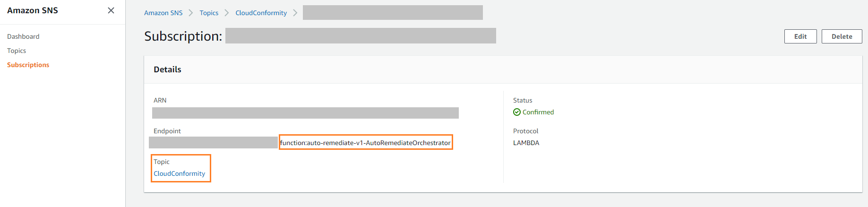
Task: Click the chevron after the CloudConformity breadcrumb
Action: point(295,13)
